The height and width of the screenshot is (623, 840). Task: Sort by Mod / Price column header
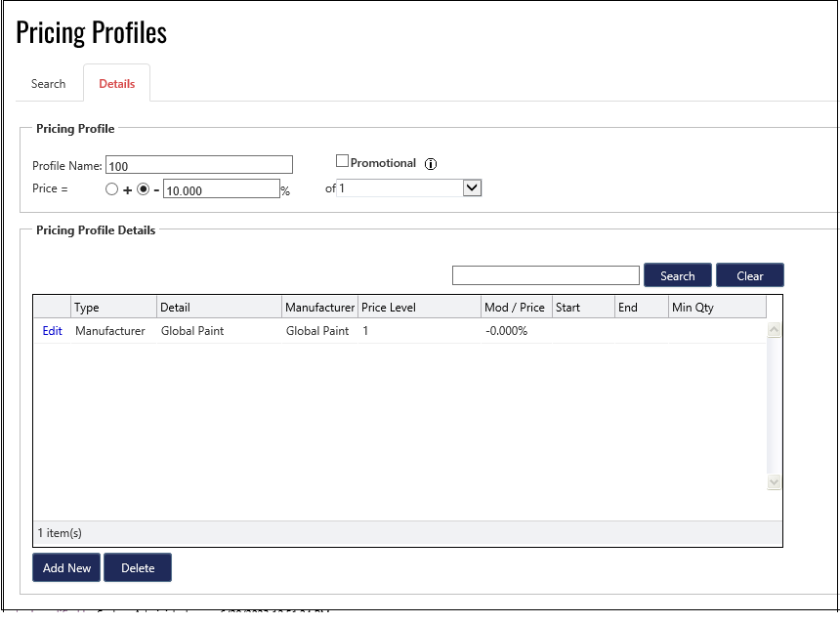pos(516,307)
